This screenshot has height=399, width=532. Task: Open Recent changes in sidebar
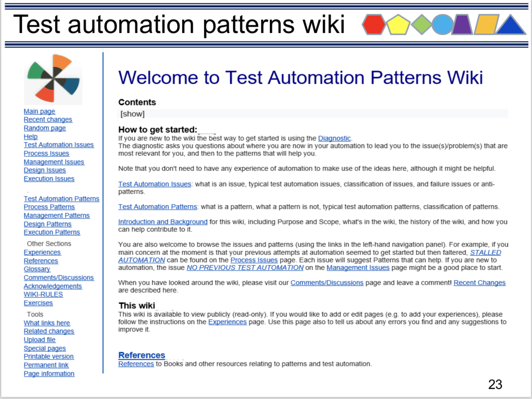coord(48,120)
